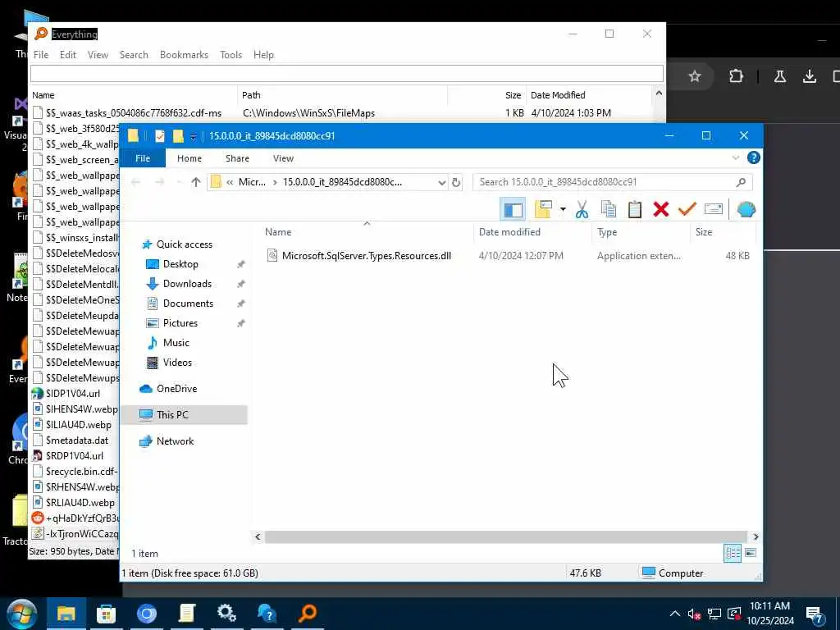This screenshot has width=840, height=630.
Task: Select $metadata.dat in Everything list
Action: [x=76, y=441]
